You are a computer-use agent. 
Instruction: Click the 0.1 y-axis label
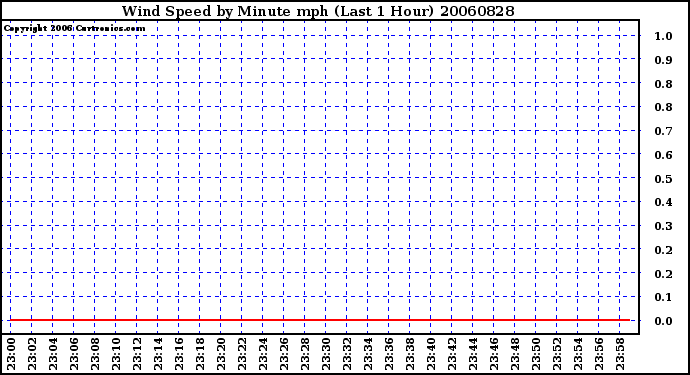[663, 297]
